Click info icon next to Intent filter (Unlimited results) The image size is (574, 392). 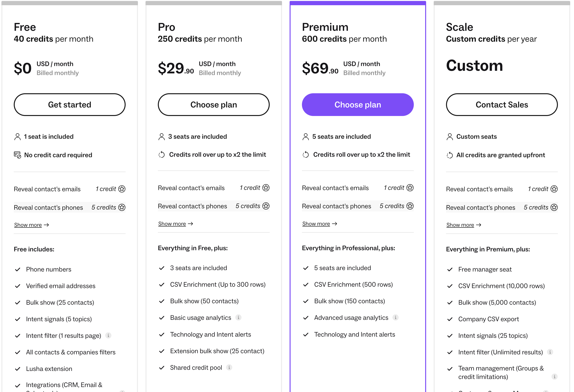[x=550, y=352]
